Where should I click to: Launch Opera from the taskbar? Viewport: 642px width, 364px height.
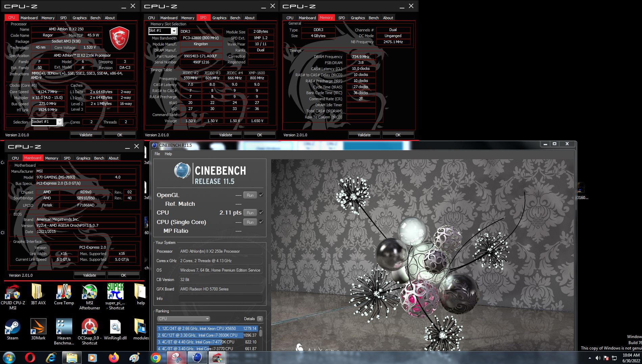click(x=30, y=358)
